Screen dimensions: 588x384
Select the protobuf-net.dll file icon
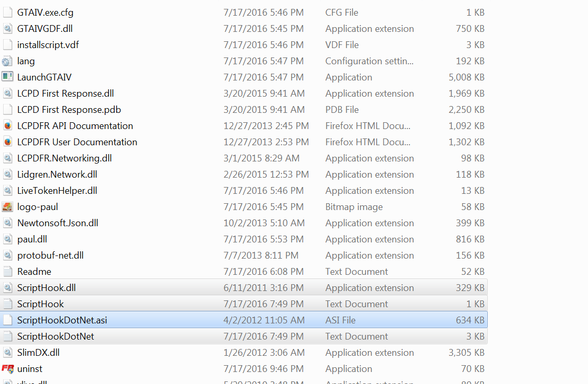(x=7, y=255)
